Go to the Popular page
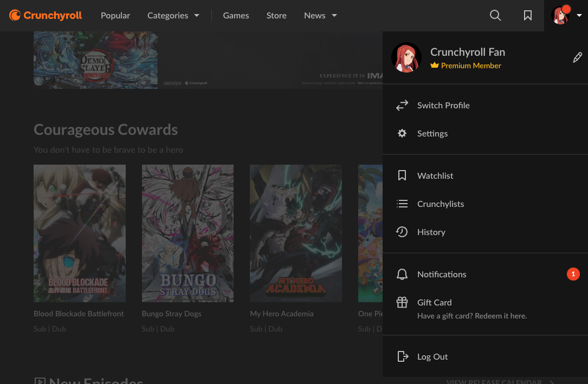The height and width of the screenshot is (384, 588). pos(115,15)
